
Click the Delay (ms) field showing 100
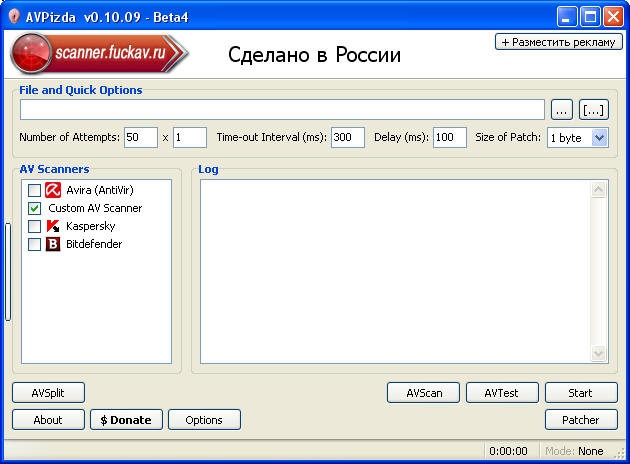[450, 137]
